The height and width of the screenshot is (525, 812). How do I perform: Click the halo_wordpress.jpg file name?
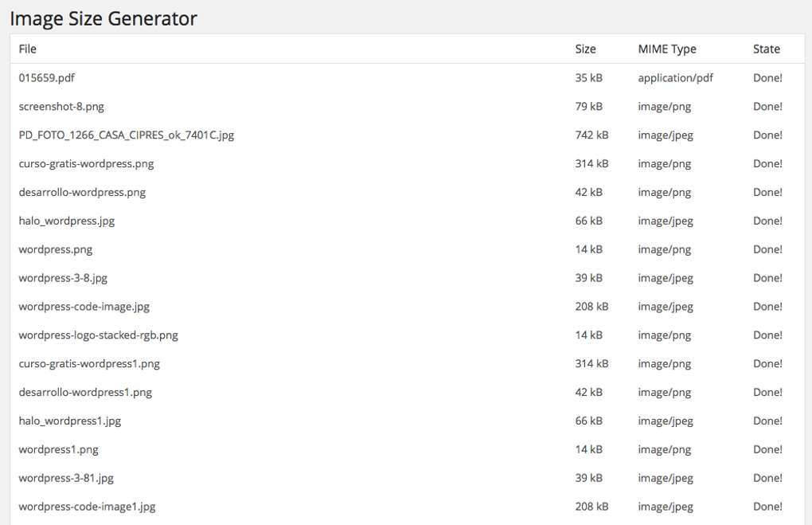(68, 221)
